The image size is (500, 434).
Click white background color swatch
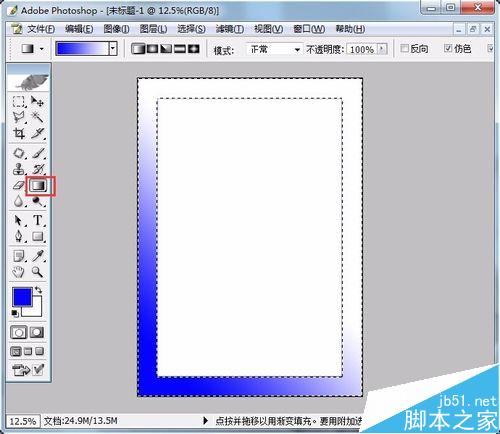click(x=36, y=311)
